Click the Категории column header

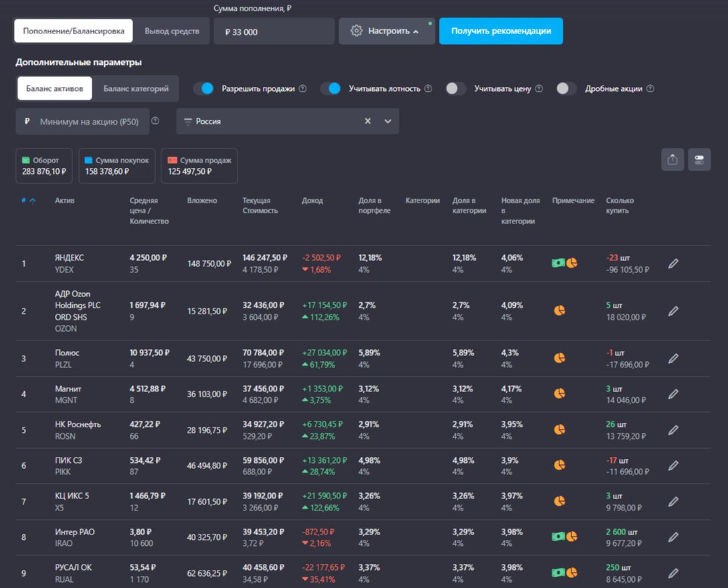[422, 201]
